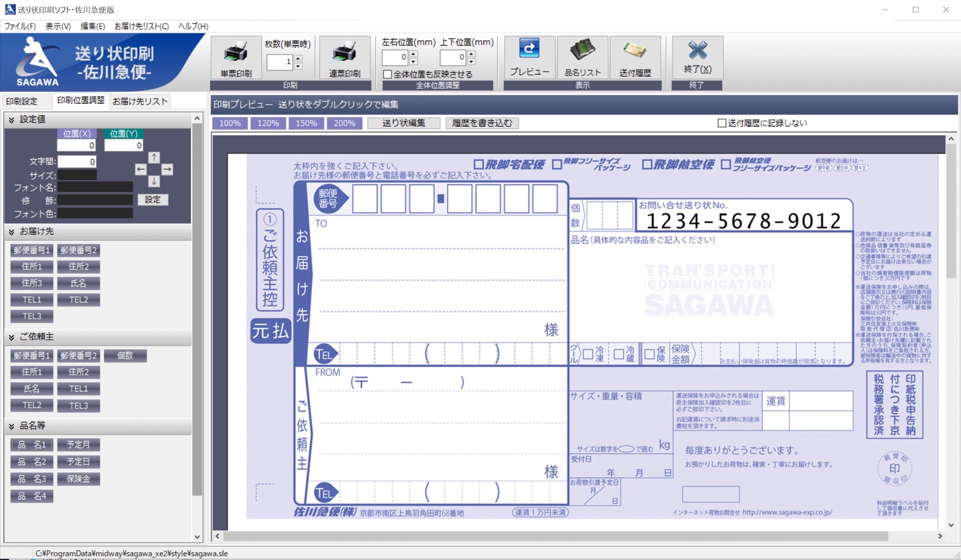The width and height of the screenshot is (961, 560).
Task: Click the 文字間 input field
Action: click(77, 162)
